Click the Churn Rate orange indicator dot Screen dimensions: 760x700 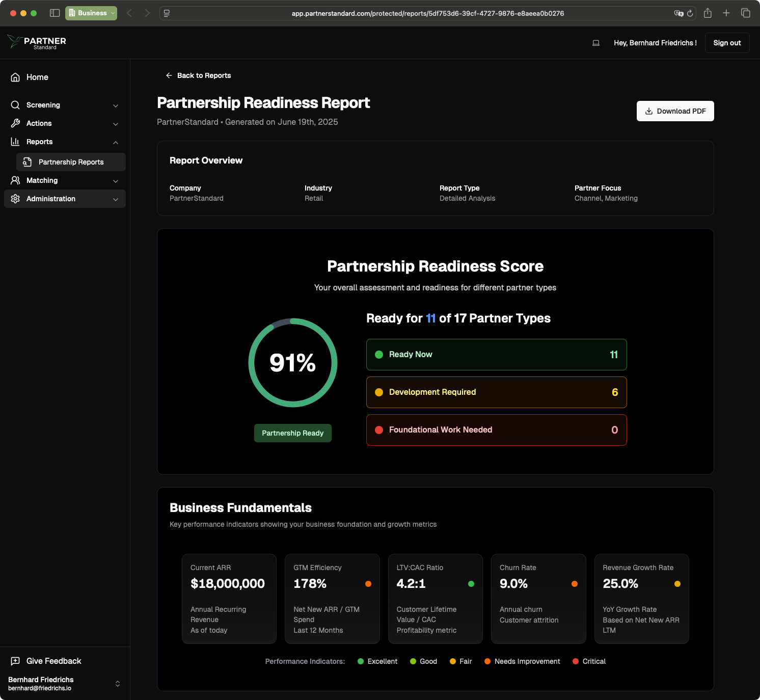(x=575, y=584)
